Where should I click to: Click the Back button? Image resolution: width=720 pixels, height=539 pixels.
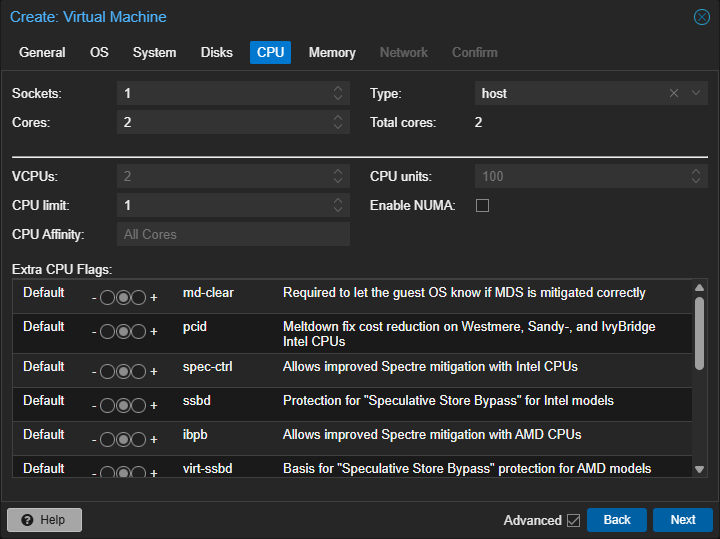pyautogui.click(x=617, y=520)
